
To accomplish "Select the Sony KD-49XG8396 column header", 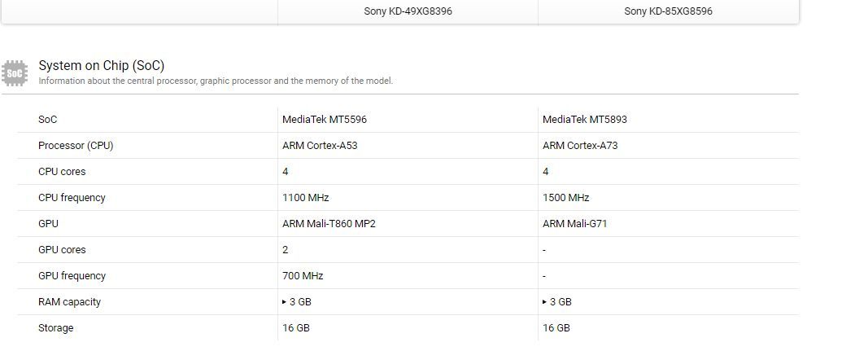I will (408, 11).
